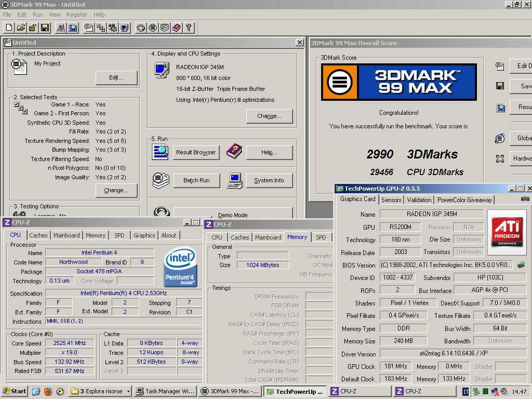The height and width of the screenshot is (399, 532).
Task: Click the Start button
Action: [x=14, y=391]
